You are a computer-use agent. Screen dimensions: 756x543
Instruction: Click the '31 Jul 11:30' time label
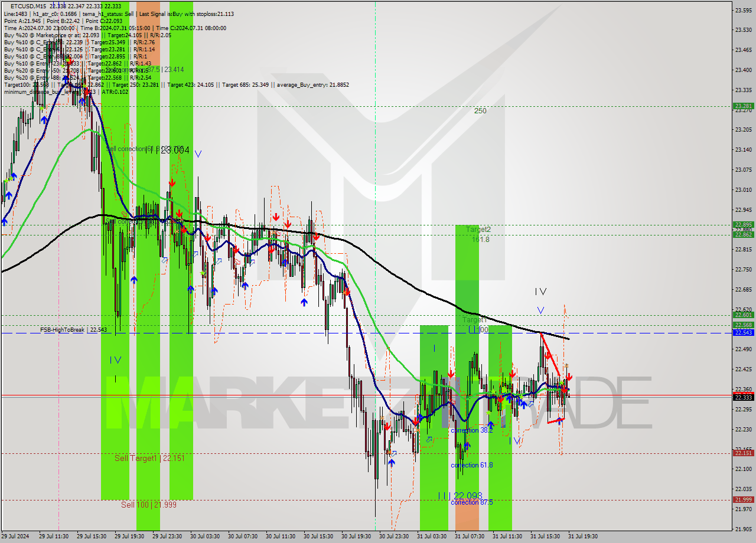click(x=507, y=537)
